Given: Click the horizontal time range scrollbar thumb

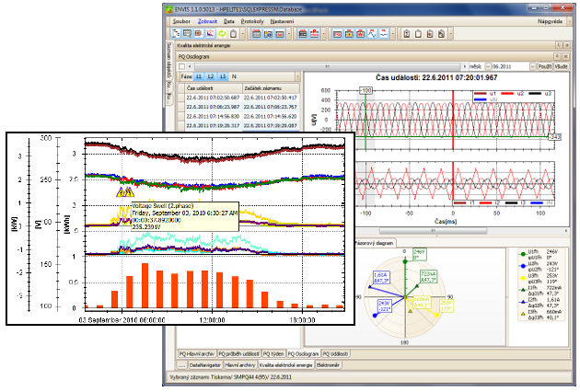Looking at the screenshot, I should 328,66.
